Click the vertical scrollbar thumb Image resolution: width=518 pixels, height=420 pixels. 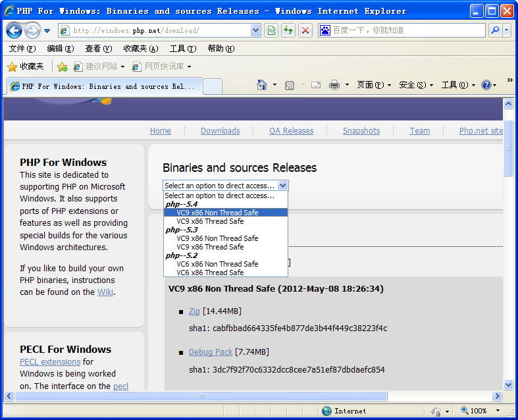pos(508,148)
